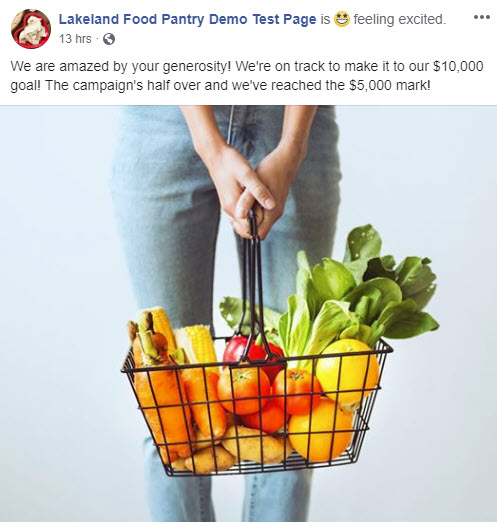Click the $5,000 mark text in post
Viewport: 497px width, 522px height.
tap(390, 85)
